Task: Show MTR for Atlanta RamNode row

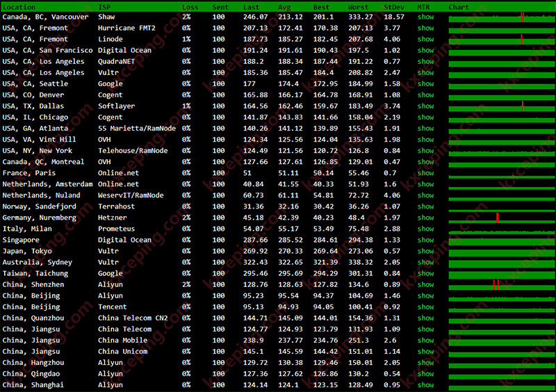Action: point(425,129)
